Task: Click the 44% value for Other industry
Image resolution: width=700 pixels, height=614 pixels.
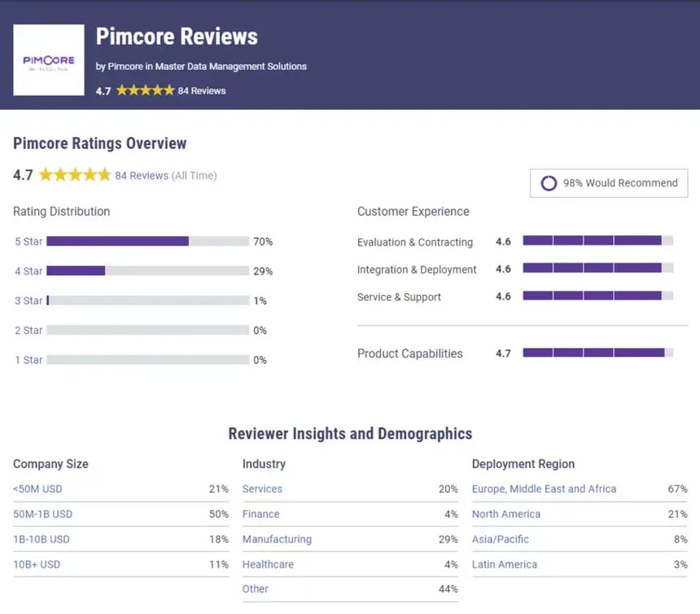Action: 448,589
